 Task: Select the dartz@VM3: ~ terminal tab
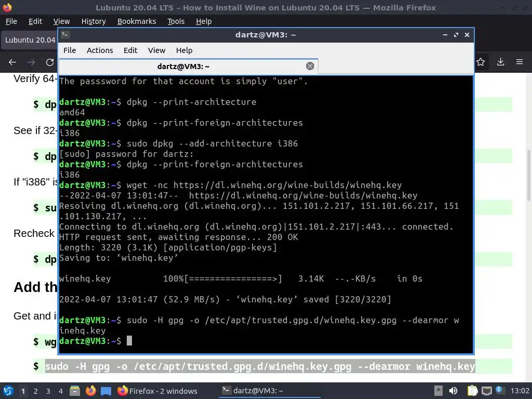point(188,66)
